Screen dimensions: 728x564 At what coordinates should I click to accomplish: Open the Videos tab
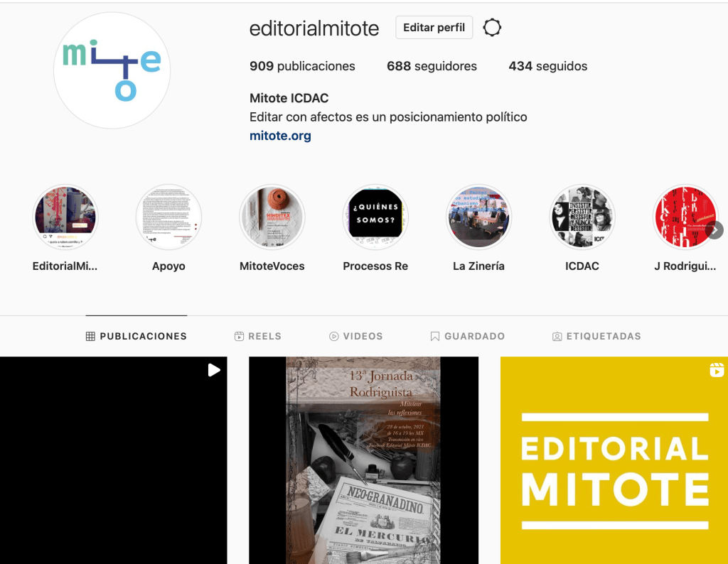(x=355, y=336)
